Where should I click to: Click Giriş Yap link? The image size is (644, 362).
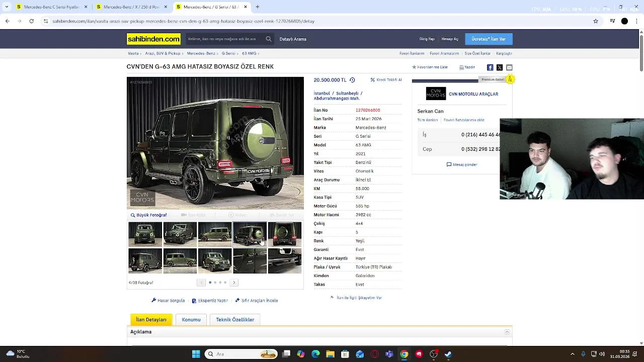point(427,39)
